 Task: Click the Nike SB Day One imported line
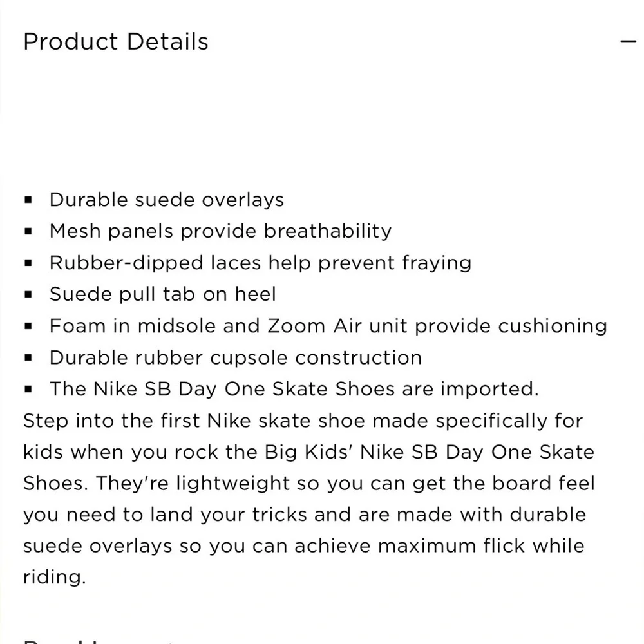[294, 389]
